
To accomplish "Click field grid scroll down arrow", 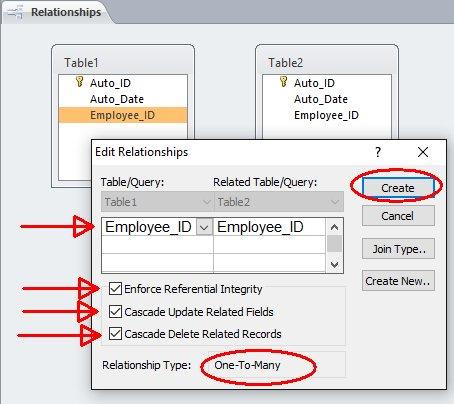I will coord(334,264).
